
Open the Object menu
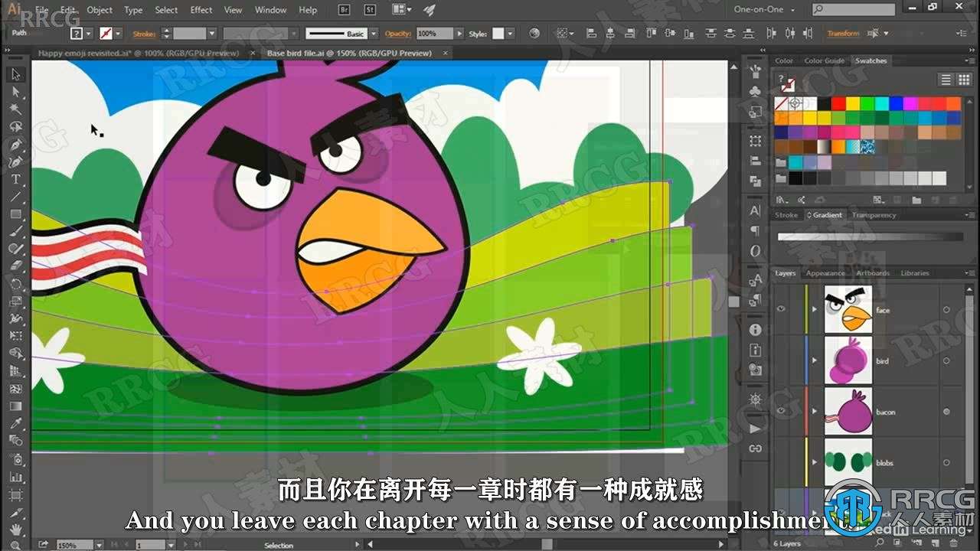pyautogui.click(x=100, y=10)
